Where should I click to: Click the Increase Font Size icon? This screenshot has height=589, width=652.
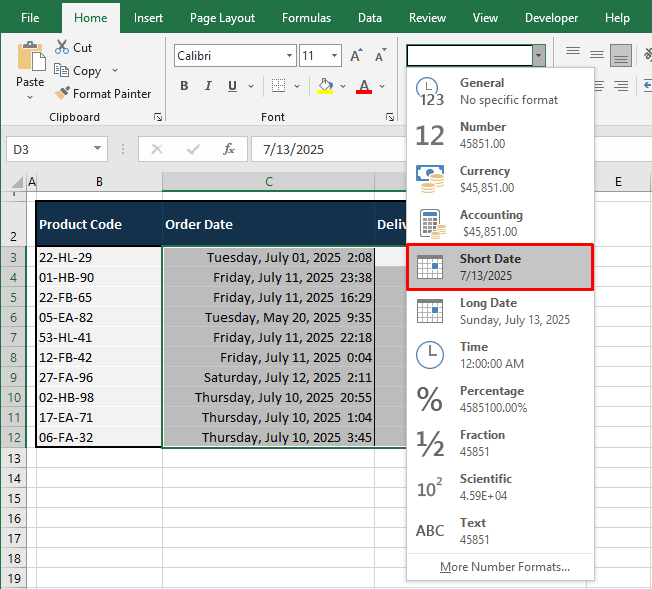click(354, 56)
